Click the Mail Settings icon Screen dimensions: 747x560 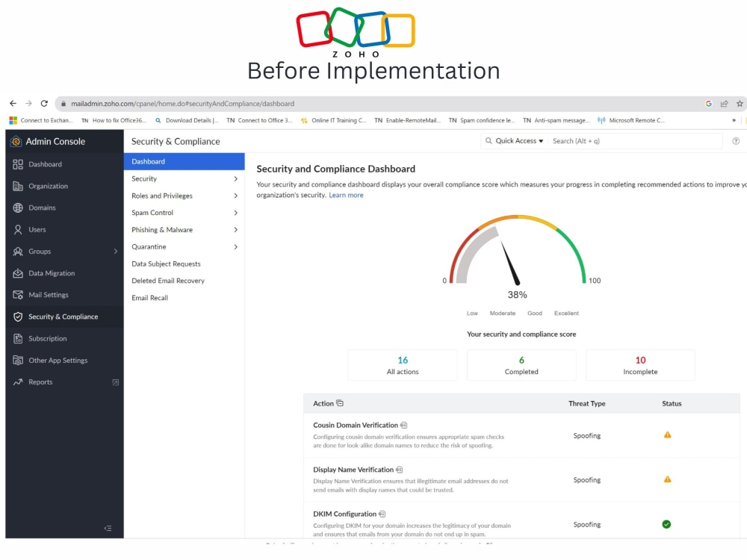point(16,294)
